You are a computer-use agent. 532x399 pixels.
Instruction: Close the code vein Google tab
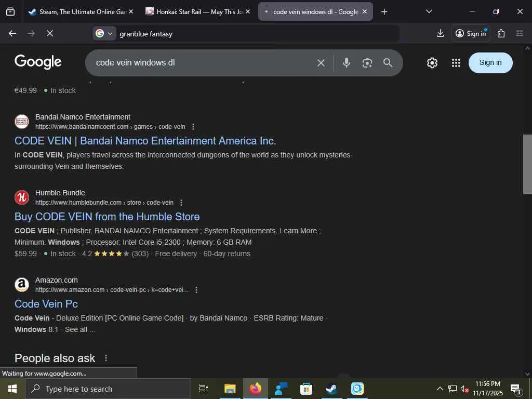click(364, 11)
